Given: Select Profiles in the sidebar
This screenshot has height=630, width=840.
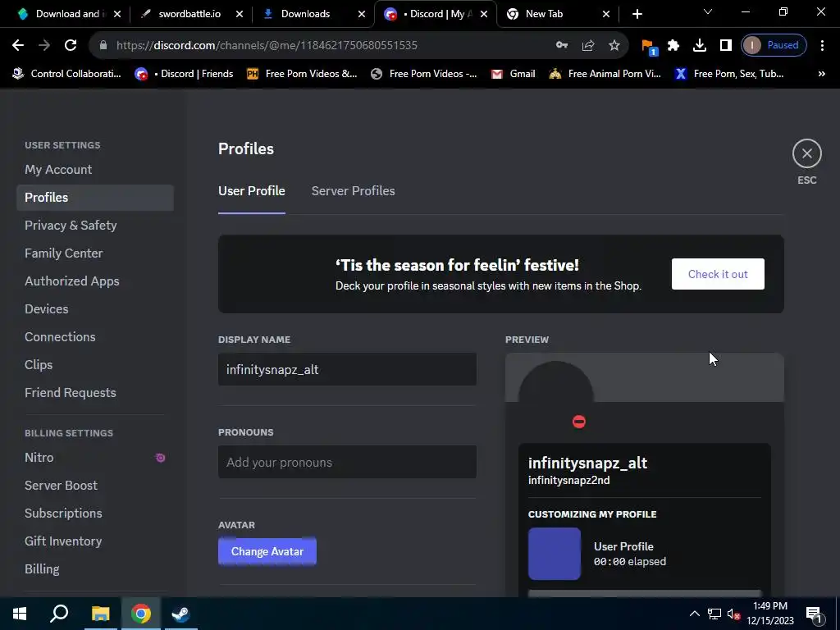Looking at the screenshot, I should [x=95, y=198].
